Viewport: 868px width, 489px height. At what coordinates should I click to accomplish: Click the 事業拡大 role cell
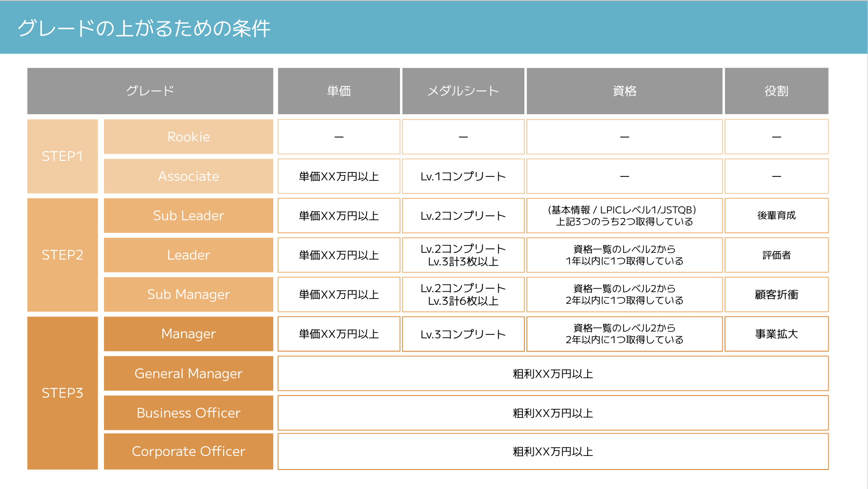pos(777,334)
